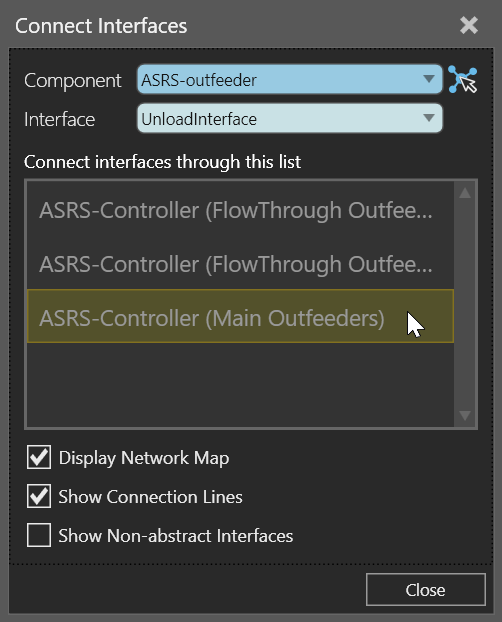Viewport: 502px width, 622px height.
Task: Click the Close button at the bottom
Action: coord(425,589)
